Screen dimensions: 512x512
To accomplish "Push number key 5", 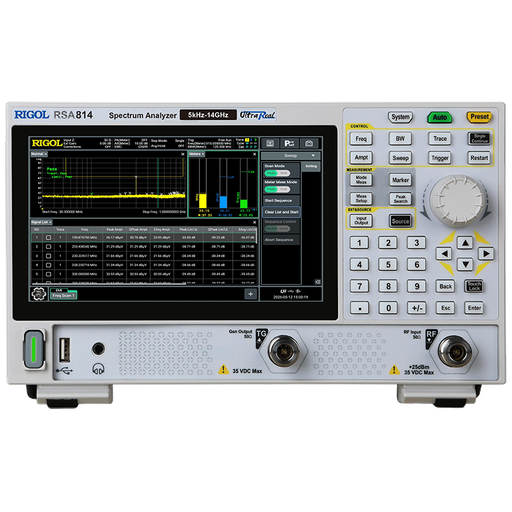I will (388, 265).
